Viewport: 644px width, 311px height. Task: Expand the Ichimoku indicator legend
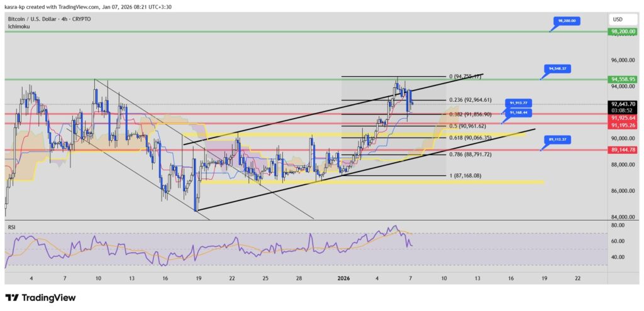point(19,28)
